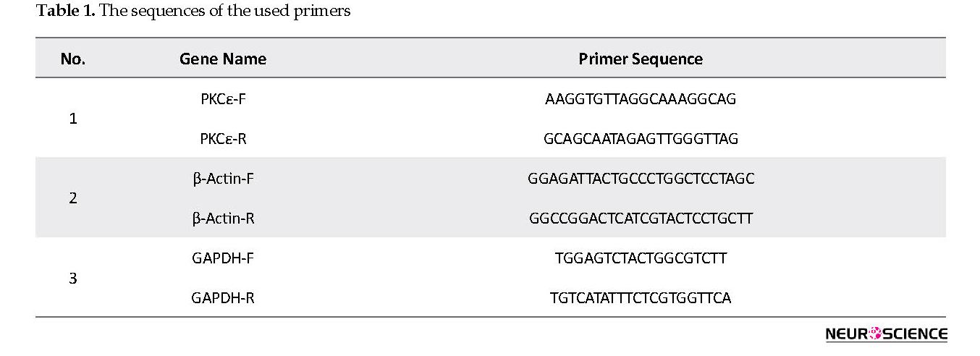Click the PKCε-F gene name cell
The image size is (980, 356).
(x=223, y=99)
